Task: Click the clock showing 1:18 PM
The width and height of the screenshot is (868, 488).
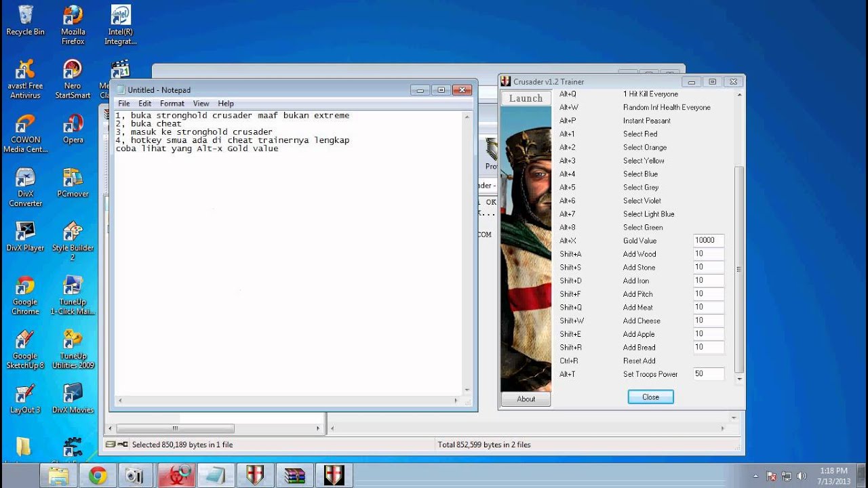Action: click(833, 470)
